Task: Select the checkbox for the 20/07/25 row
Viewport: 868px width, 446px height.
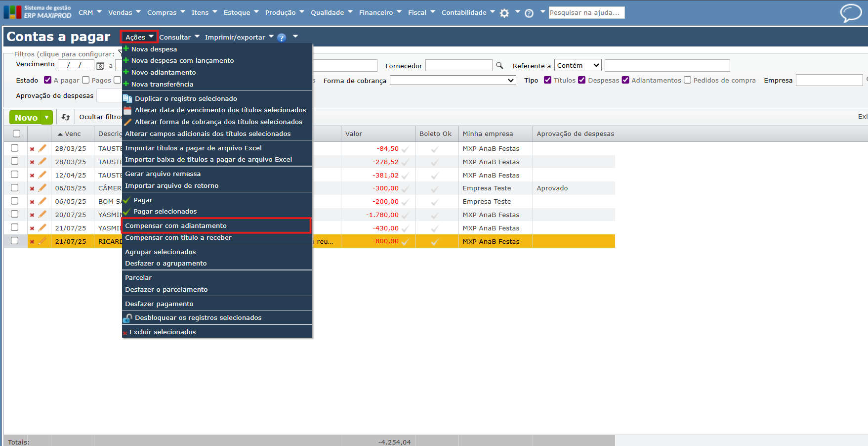Action: (x=15, y=214)
